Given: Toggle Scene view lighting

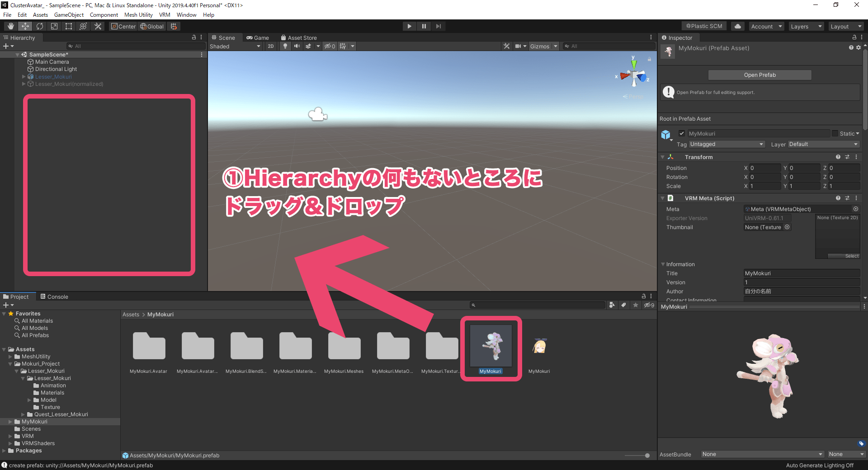Looking at the screenshot, I should tap(285, 46).
